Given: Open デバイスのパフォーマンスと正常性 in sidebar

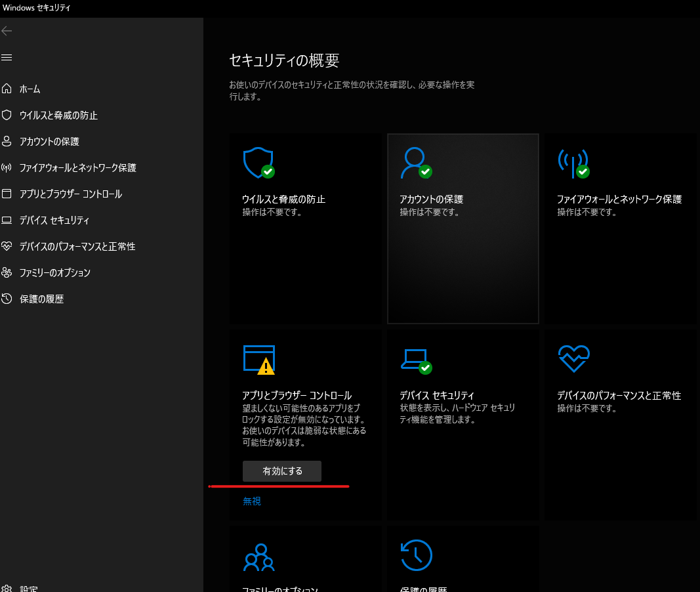Looking at the screenshot, I should 77,246.
